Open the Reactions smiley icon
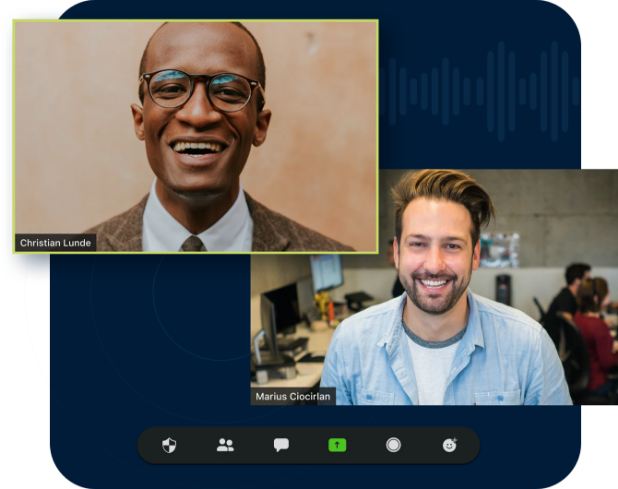Screen dimensions: 618x489 (x=450, y=445)
